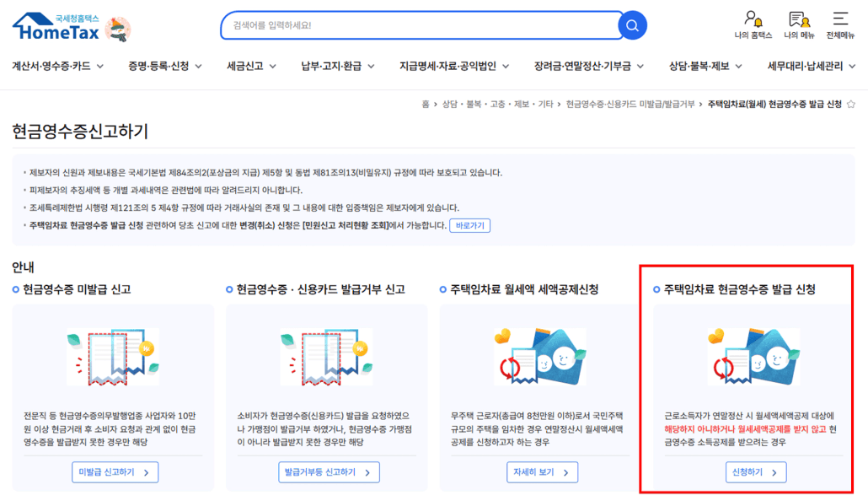Expand 계산서·영수증·카드 menu
Image resolution: width=868 pixels, height=501 pixels.
[57, 66]
